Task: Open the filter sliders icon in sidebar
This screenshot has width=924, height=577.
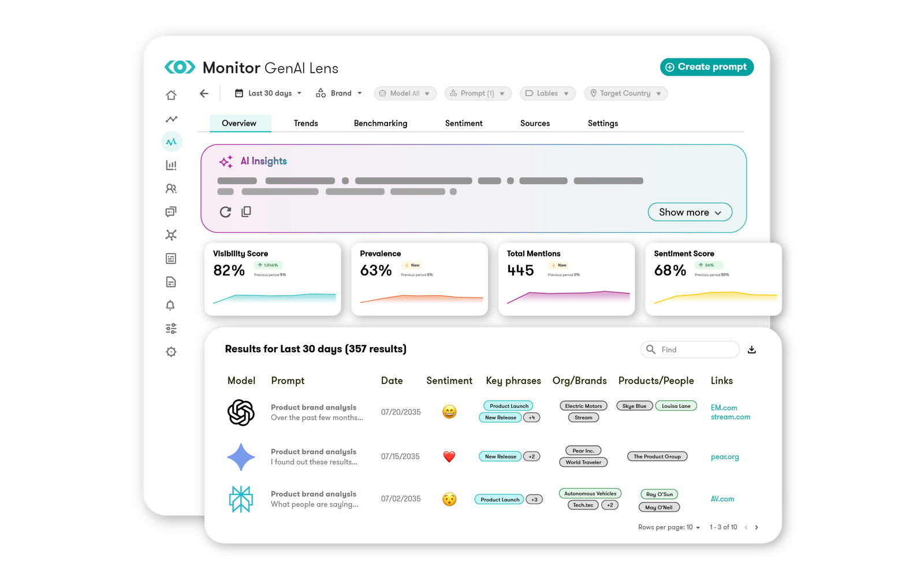Action: (x=171, y=329)
